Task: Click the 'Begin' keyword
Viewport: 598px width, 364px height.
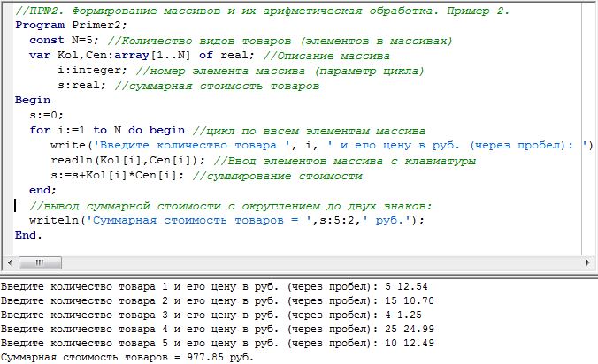Action: pos(33,101)
